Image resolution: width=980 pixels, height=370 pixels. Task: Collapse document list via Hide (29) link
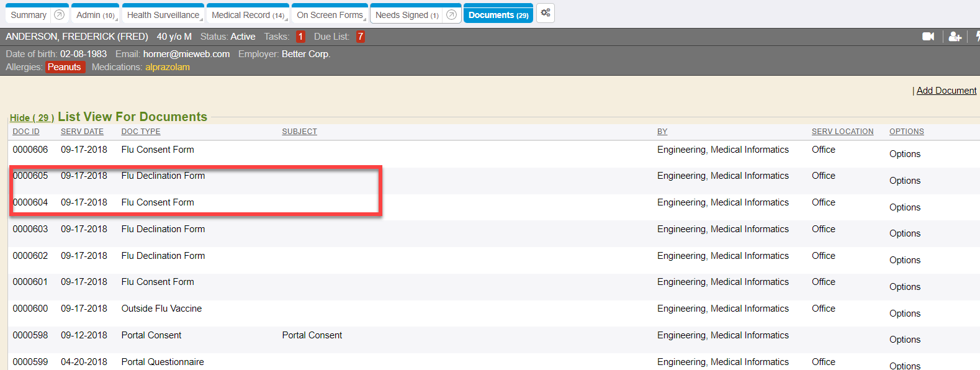pyautogui.click(x=32, y=118)
